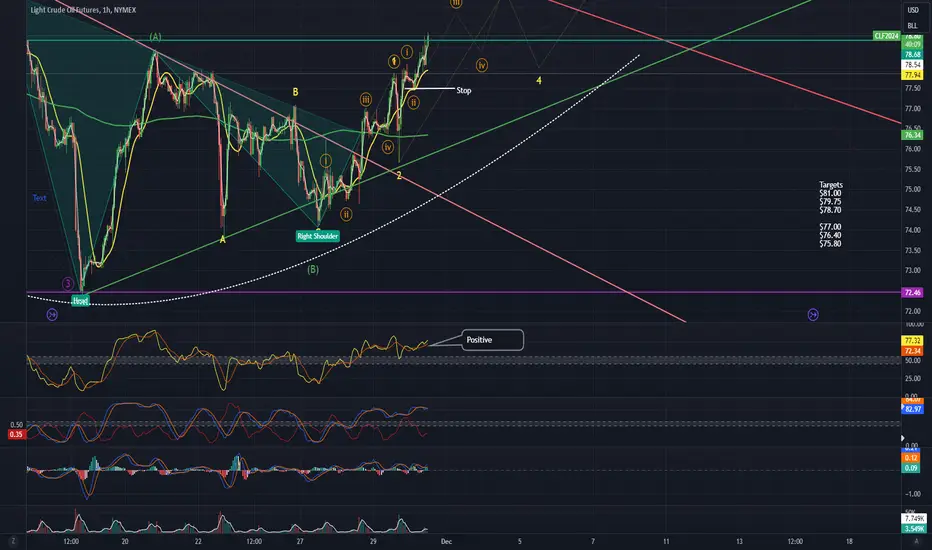
Task: Select the yellow 4 wave label
Action: [x=539, y=80]
